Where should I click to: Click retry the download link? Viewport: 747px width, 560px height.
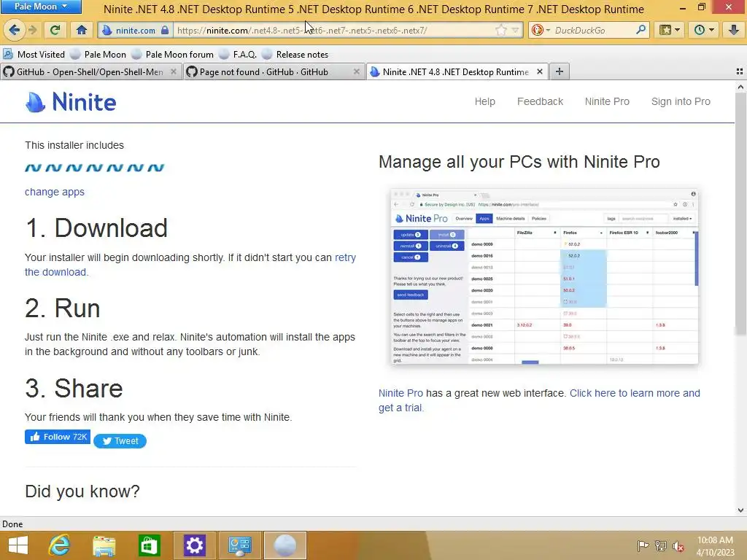[190, 265]
